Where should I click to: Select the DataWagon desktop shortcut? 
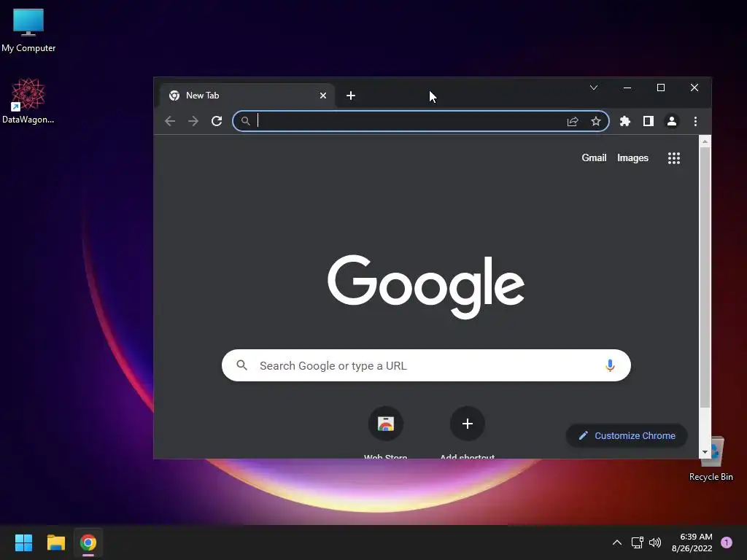28,101
